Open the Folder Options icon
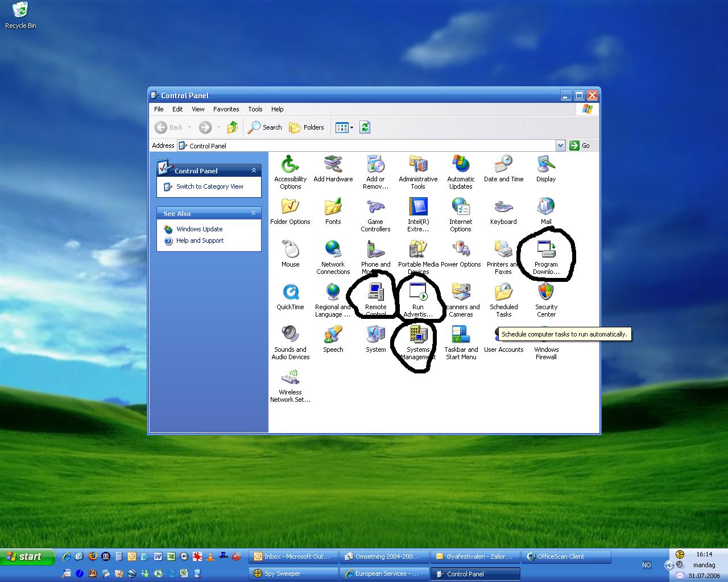 [x=290, y=207]
